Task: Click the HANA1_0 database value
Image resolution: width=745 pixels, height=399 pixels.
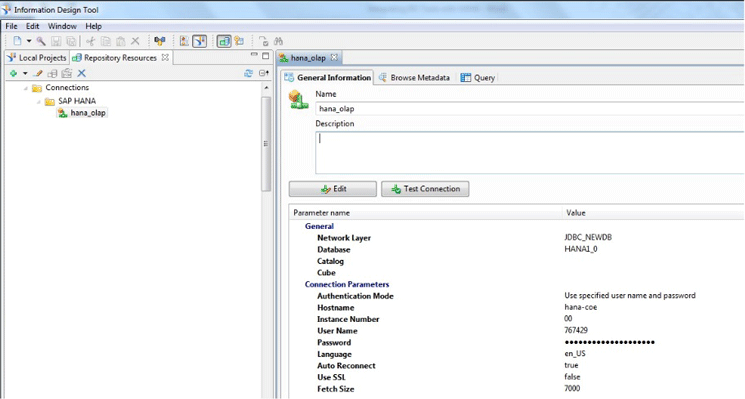Action: pyautogui.click(x=581, y=249)
